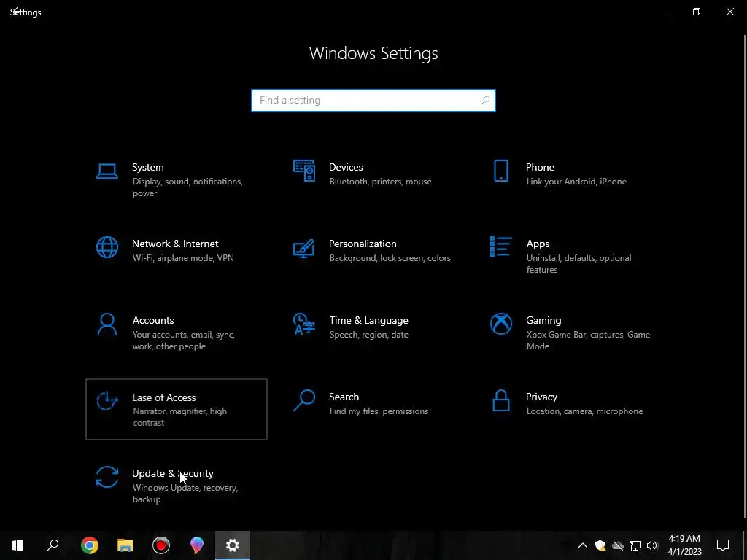Screen dimensions: 747x560
Task: Open the Accounts category title
Action: tap(153, 321)
